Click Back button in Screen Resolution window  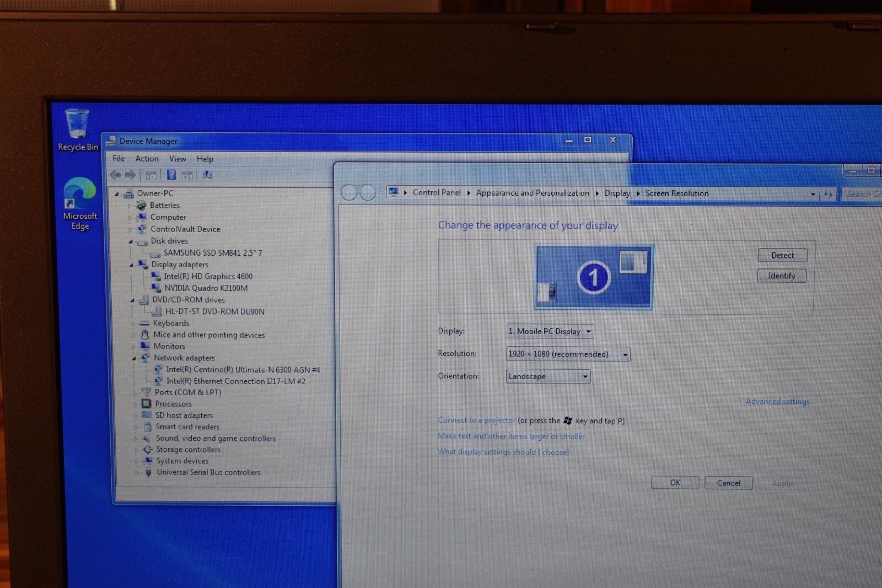pyautogui.click(x=349, y=193)
